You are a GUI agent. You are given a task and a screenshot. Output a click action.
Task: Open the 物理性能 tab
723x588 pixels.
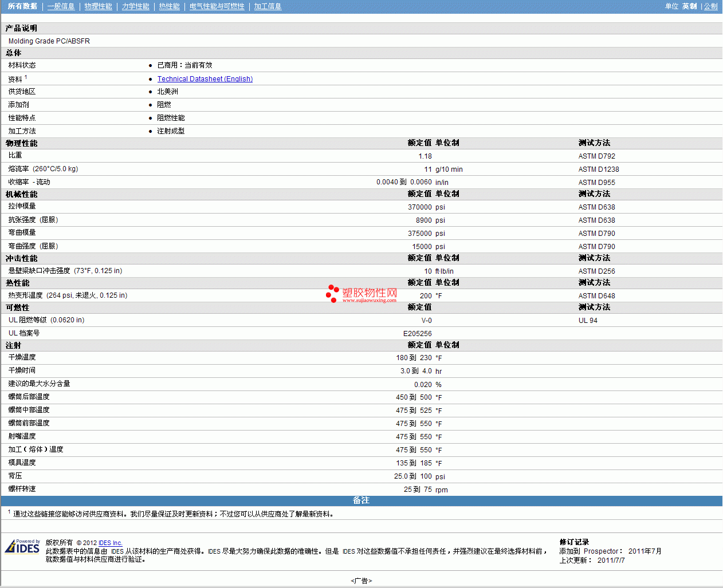[x=98, y=6]
